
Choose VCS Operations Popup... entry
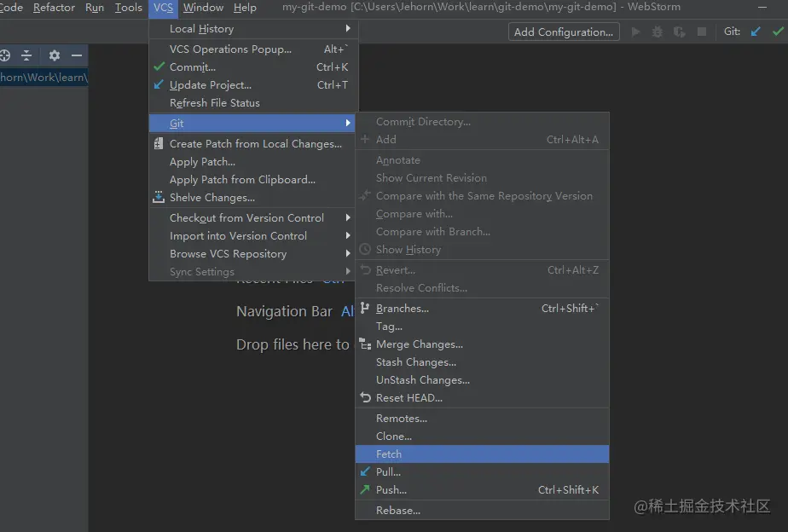(x=253, y=49)
